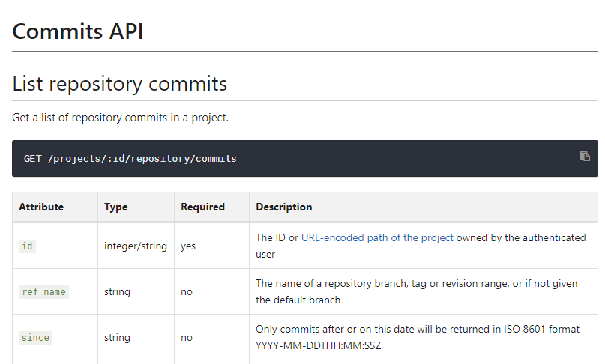Select the ref_name attribute code chip
The width and height of the screenshot is (605, 364).
43,292
